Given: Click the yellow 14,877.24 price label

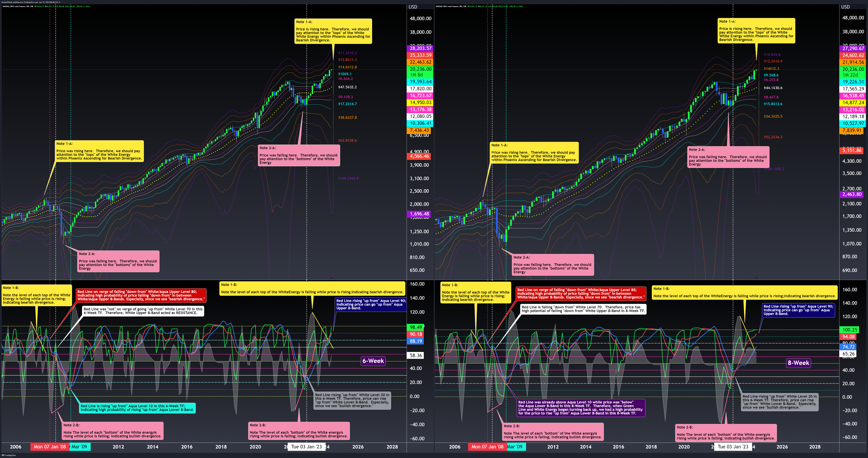Looking at the screenshot, I should pyautogui.click(x=853, y=103).
